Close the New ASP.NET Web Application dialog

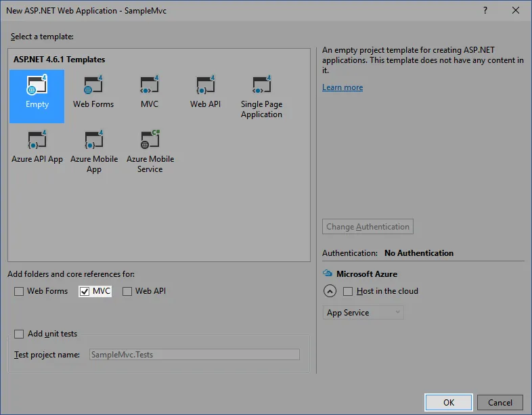516,11
